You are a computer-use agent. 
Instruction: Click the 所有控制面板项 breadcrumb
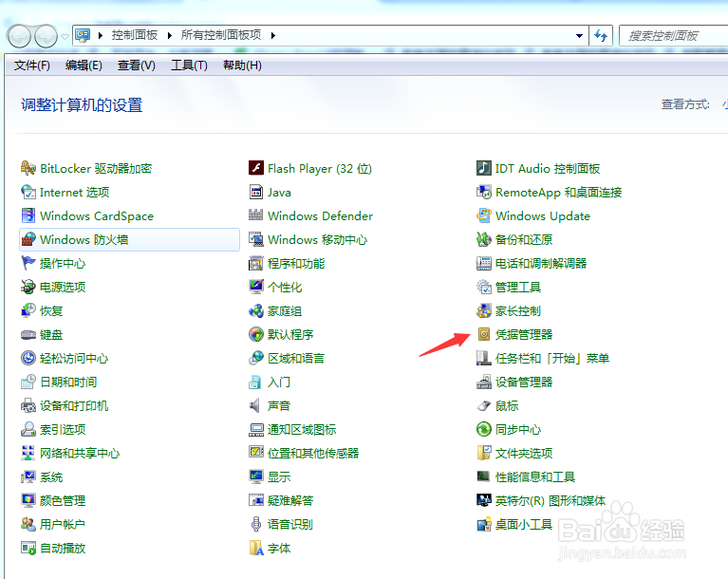(221, 35)
